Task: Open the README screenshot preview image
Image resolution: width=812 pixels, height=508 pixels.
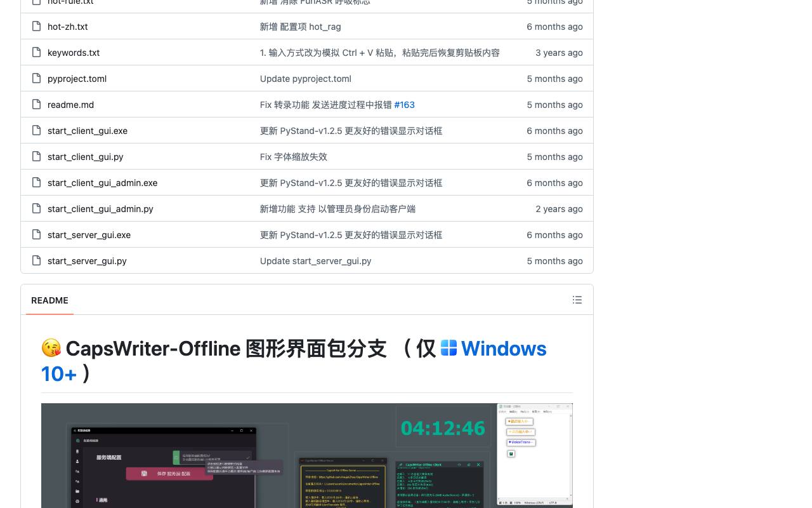Action: (x=307, y=455)
